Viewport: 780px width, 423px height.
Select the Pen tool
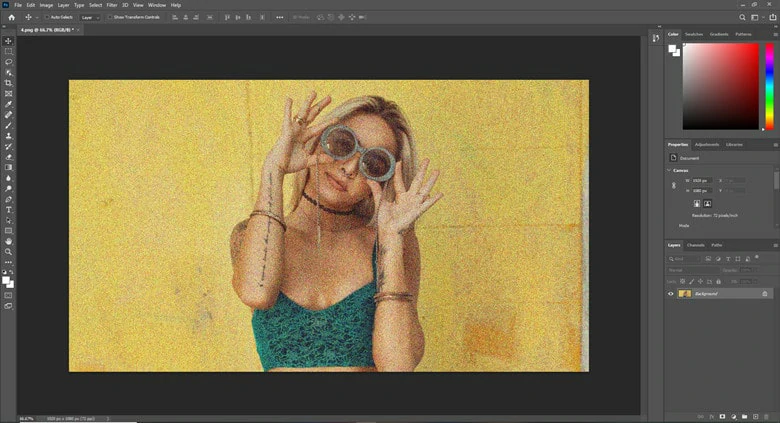point(8,199)
